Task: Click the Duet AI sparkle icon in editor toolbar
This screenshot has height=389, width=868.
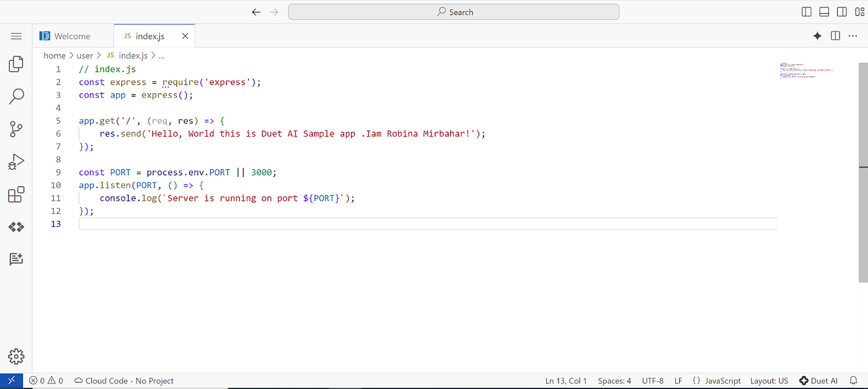Action: click(817, 36)
